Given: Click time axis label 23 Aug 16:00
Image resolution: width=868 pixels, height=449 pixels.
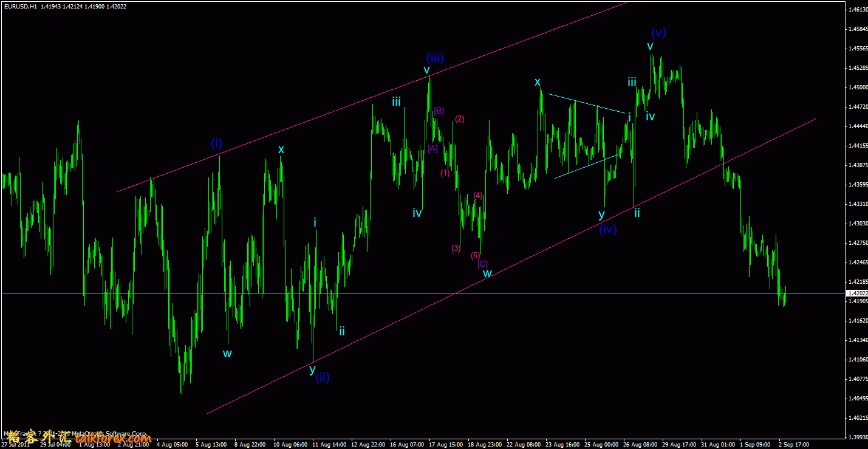Looking at the screenshot, I should (562, 444).
